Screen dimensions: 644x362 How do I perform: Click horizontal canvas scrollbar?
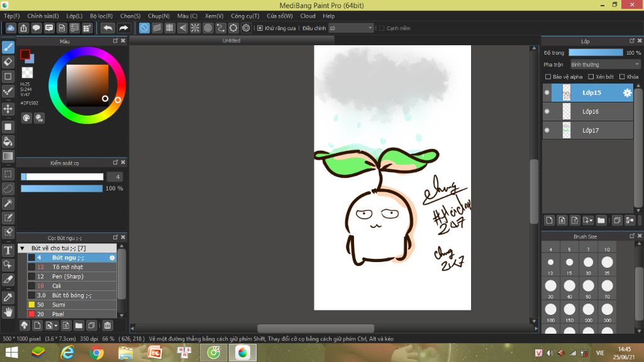pos(316,328)
